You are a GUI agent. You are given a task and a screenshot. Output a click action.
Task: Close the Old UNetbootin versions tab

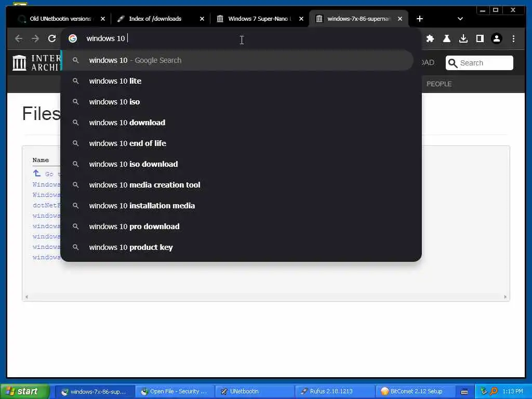pyautogui.click(x=103, y=19)
